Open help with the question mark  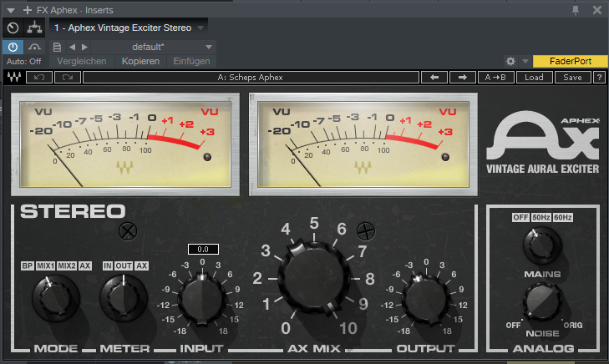(599, 77)
